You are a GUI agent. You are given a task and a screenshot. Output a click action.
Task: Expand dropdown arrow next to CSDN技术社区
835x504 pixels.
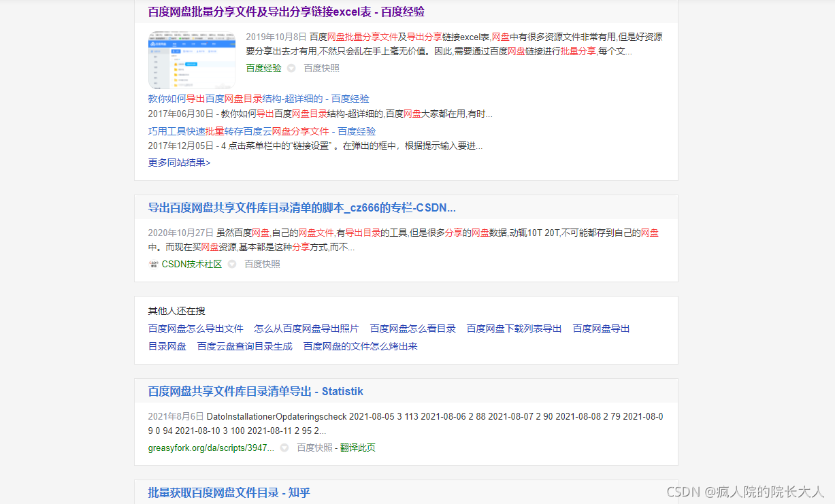click(x=232, y=264)
